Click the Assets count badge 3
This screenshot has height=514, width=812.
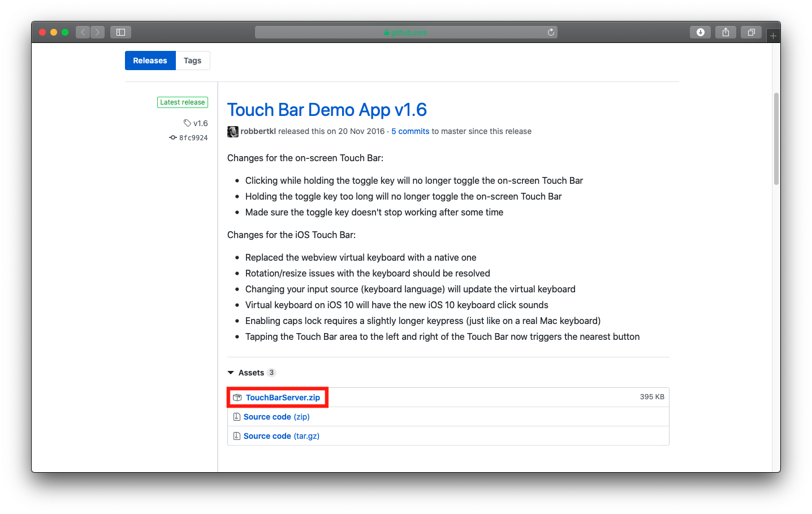(271, 373)
